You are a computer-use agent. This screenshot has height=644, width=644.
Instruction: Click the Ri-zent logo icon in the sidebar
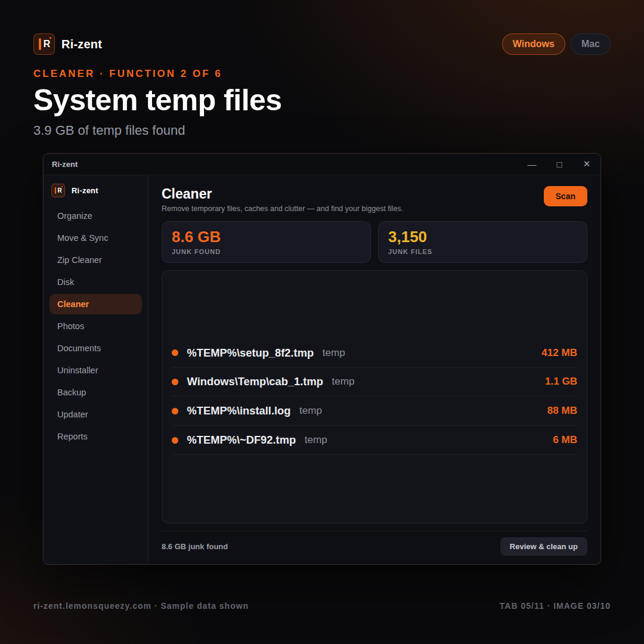tap(58, 191)
